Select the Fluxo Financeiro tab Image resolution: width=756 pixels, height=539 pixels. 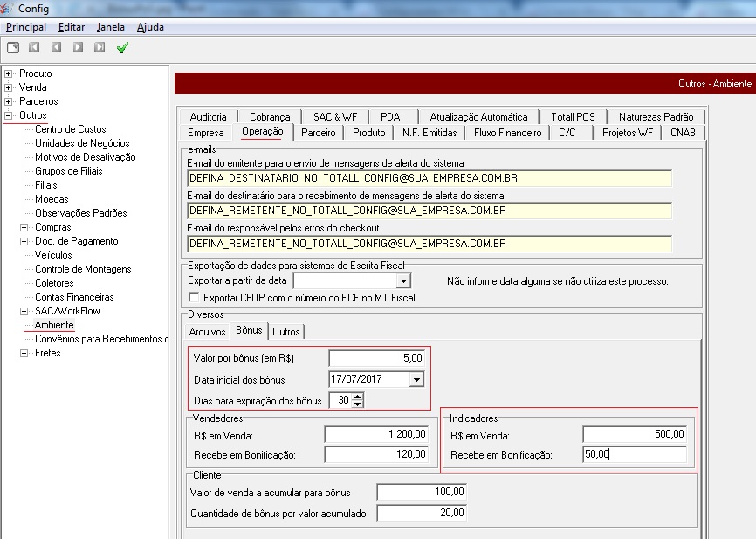(x=508, y=133)
